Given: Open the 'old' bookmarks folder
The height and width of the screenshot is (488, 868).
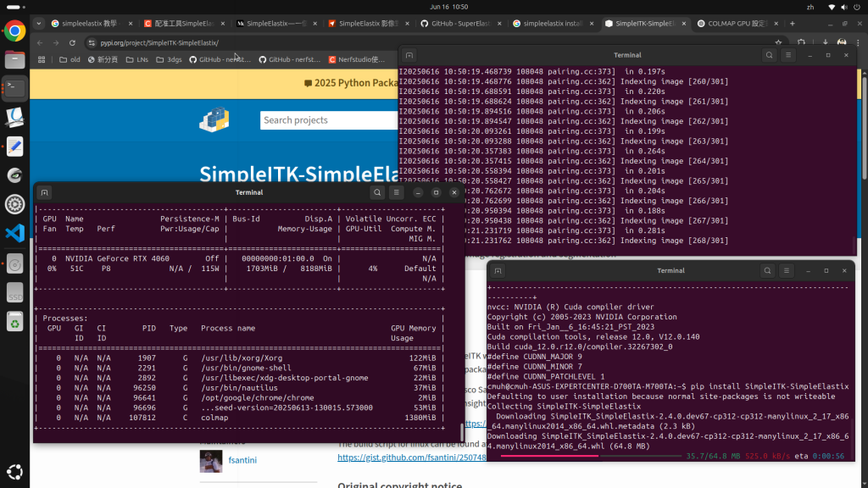Looking at the screenshot, I should tap(70, 59).
